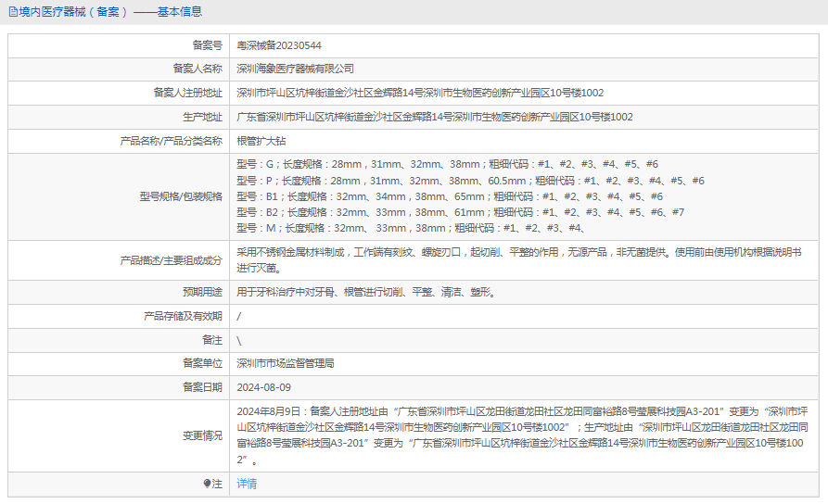
Task: Click the 生产地址 label
Action: (x=202, y=117)
